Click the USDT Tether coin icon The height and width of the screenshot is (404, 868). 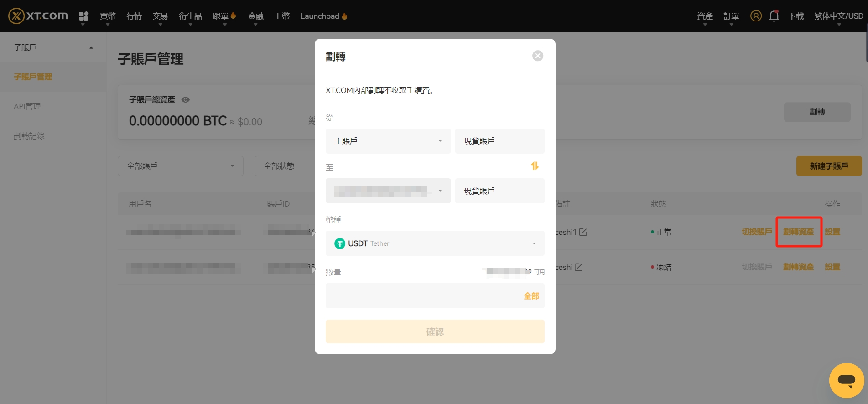coord(340,243)
